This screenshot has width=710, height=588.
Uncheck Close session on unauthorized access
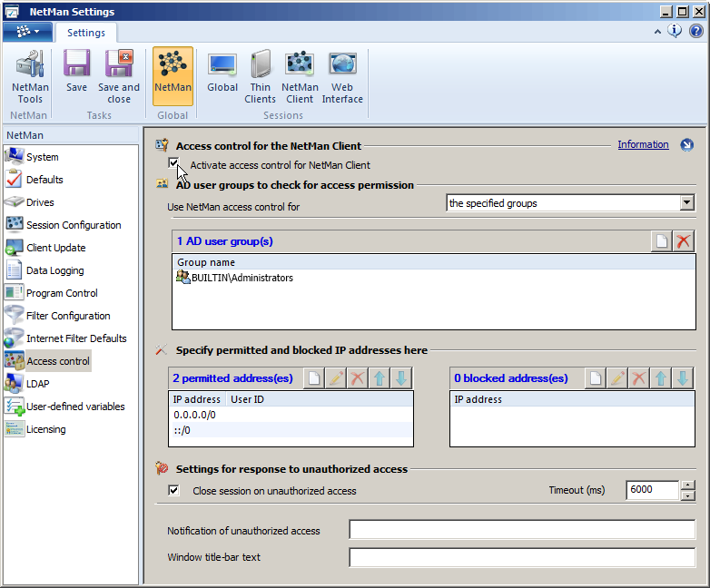coord(174,491)
